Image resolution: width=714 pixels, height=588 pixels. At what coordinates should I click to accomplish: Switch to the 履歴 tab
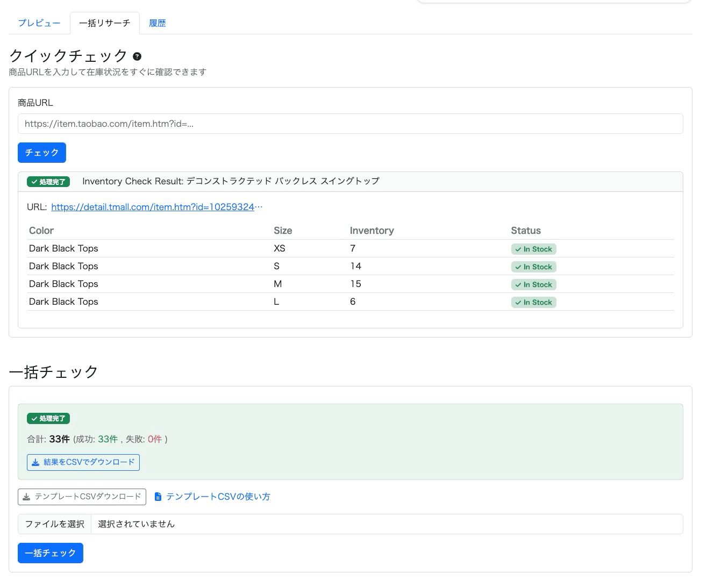[158, 23]
